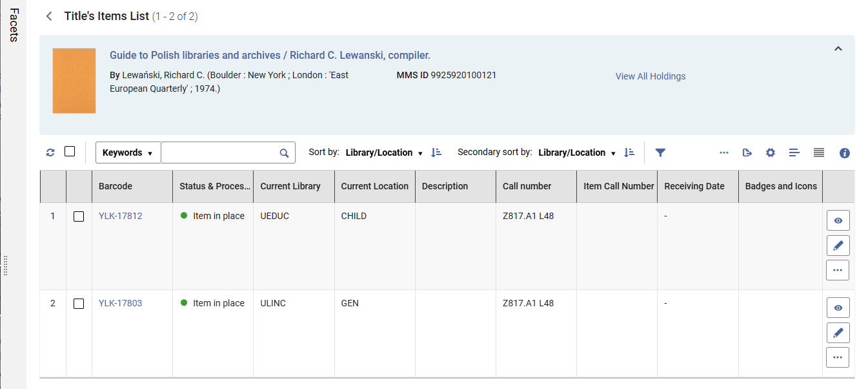
Task: Tick the checkbox for YLK-17812
Action: click(79, 216)
